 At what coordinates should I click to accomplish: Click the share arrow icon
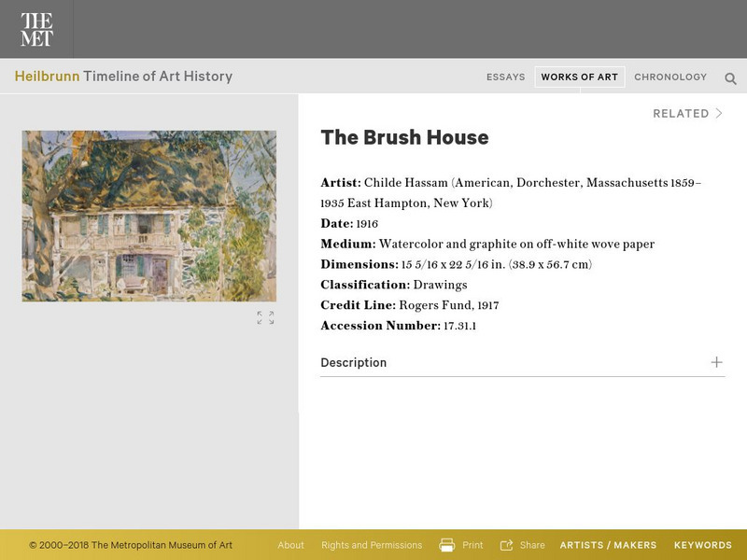[x=506, y=545]
